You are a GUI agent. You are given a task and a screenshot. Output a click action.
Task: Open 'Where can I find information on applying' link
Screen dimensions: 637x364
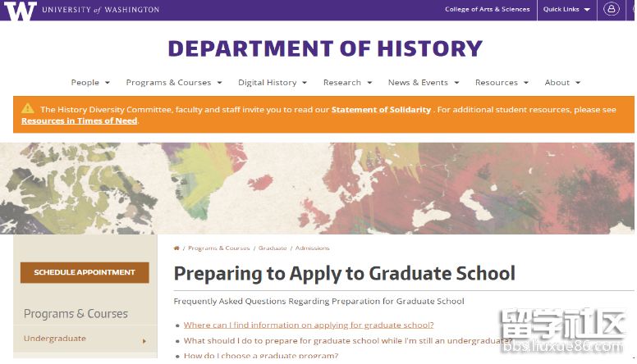coord(309,325)
